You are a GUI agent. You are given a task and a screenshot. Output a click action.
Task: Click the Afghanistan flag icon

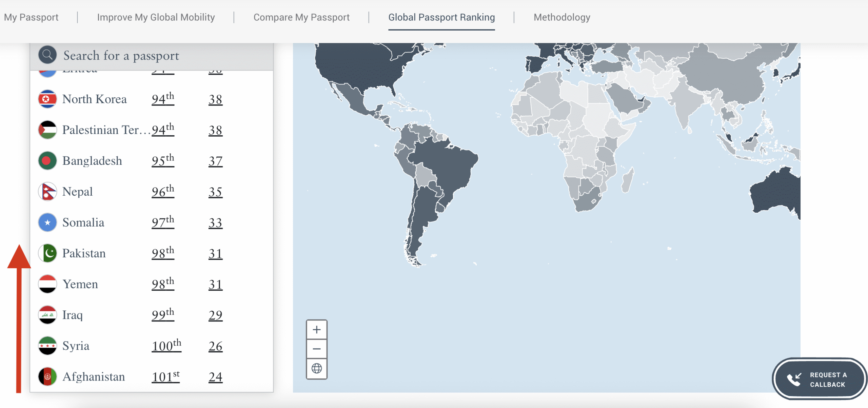click(x=47, y=376)
